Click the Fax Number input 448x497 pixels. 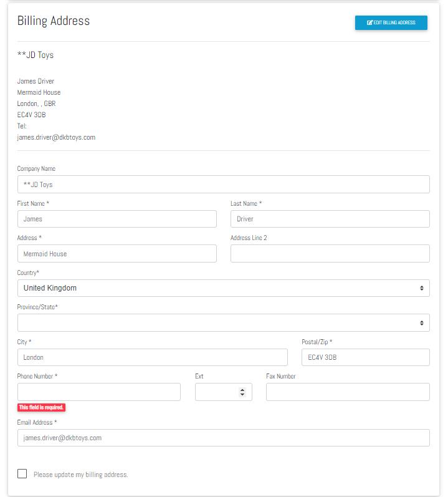click(348, 392)
